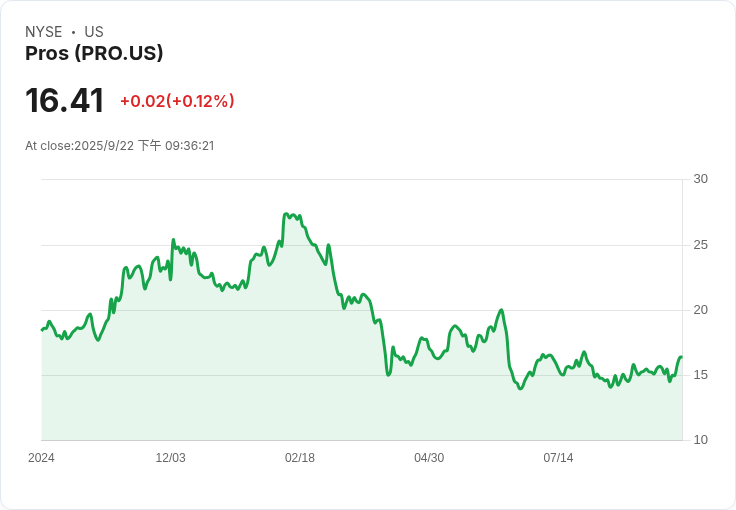736x510 pixels.
Task: Click the highest peak of the green price line
Action: [286, 214]
